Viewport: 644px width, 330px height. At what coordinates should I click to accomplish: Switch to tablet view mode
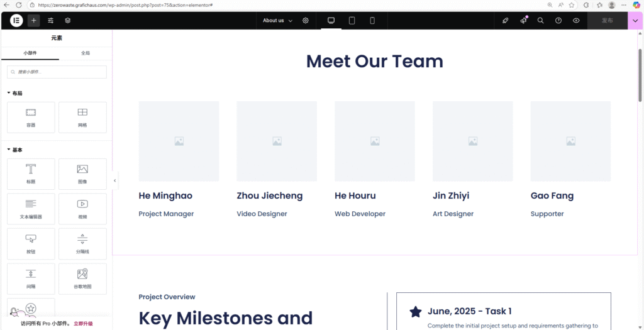pos(352,20)
